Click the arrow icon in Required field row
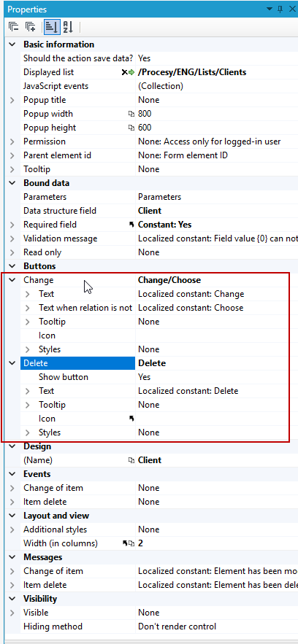Viewport: 298px width, 644px height. coord(131,225)
